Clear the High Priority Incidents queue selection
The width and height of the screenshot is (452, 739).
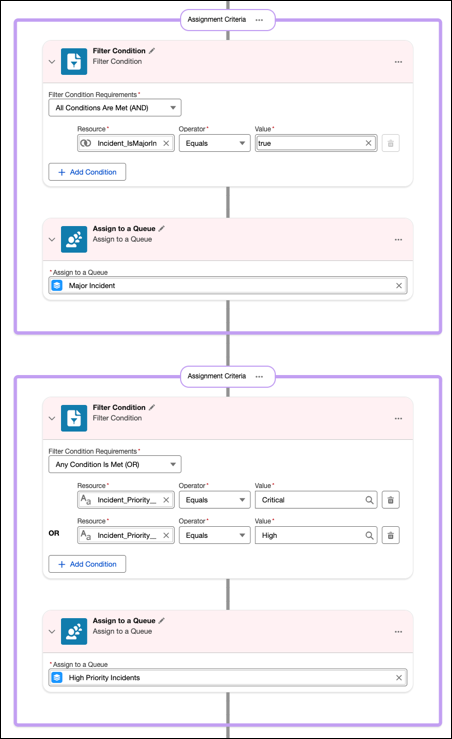399,677
